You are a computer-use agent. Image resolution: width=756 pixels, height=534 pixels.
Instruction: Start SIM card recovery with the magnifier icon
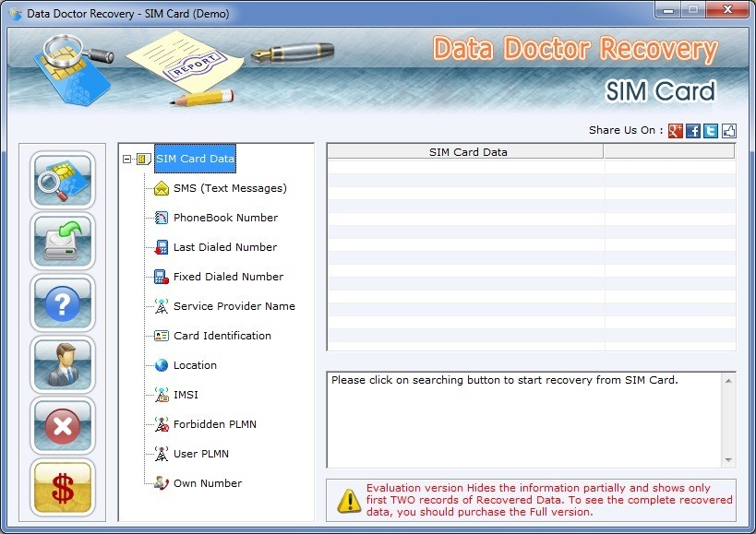pos(62,181)
